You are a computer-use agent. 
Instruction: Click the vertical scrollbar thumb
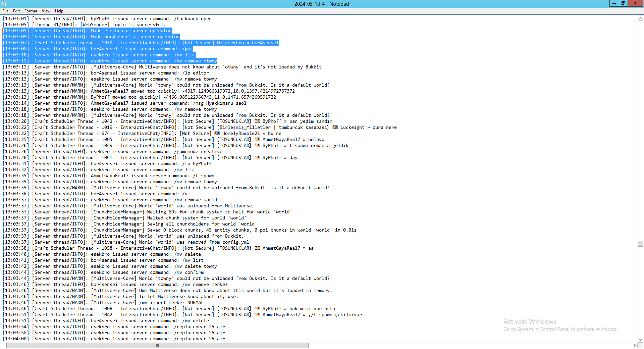(641, 244)
